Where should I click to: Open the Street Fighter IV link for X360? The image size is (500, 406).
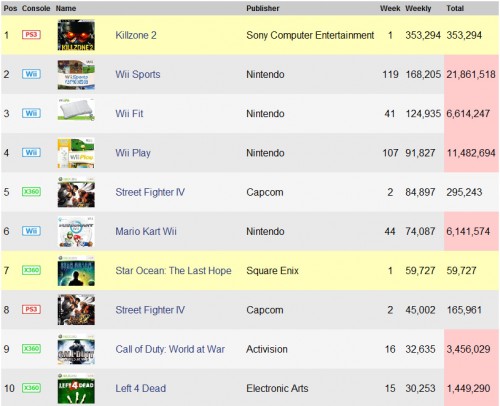click(x=150, y=192)
